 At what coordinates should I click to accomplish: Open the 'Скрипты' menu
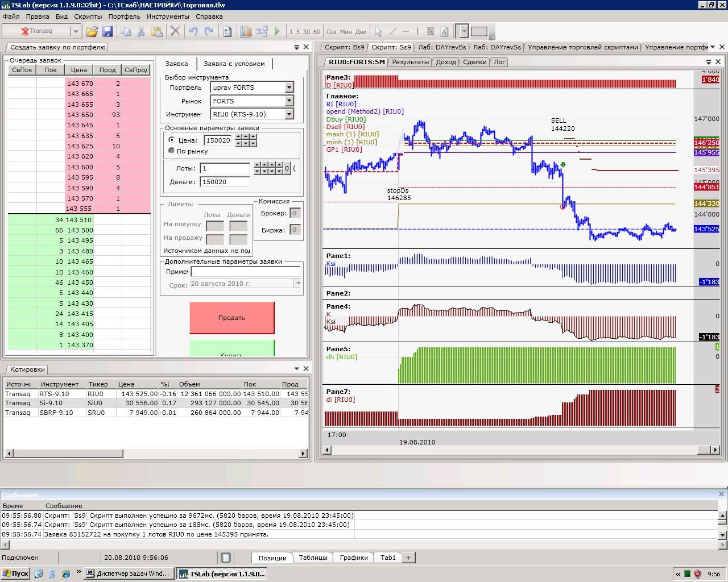[88, 16]
